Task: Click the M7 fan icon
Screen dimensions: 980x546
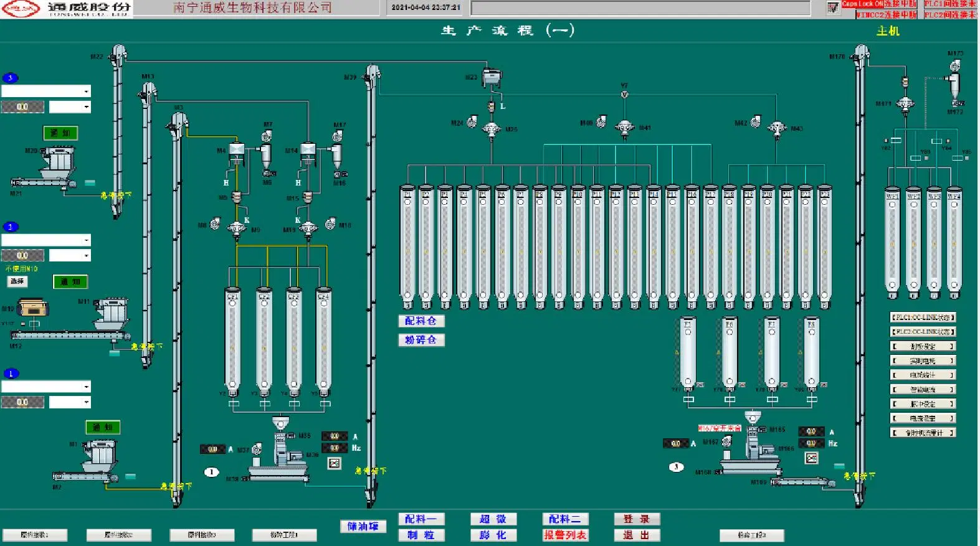Action: [x=267, y=136]
